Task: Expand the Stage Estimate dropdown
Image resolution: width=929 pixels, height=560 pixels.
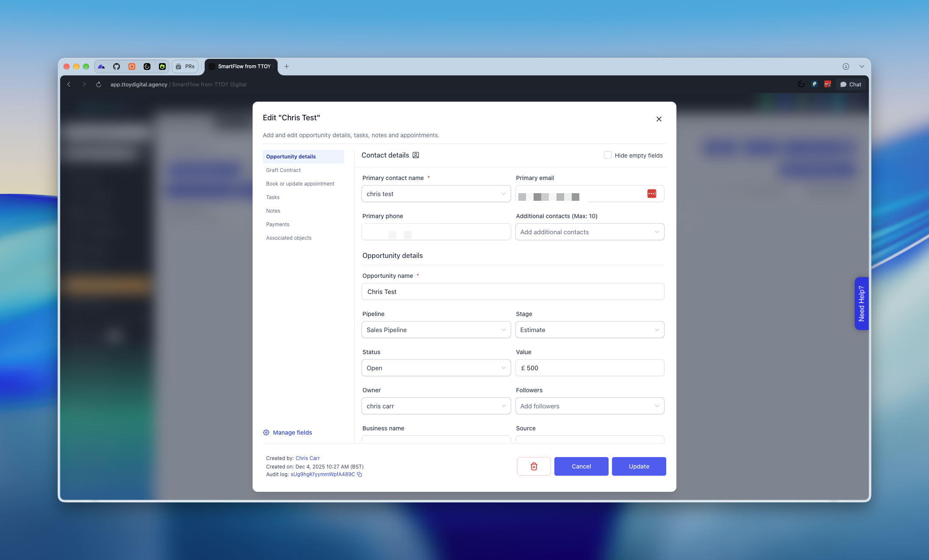Action: coord(590,330)
